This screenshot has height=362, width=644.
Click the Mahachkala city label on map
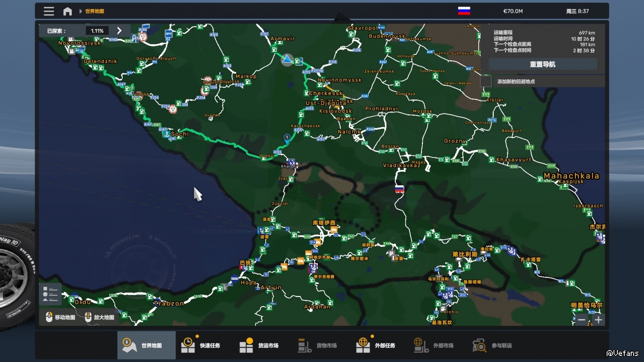(x=571, y=175)
